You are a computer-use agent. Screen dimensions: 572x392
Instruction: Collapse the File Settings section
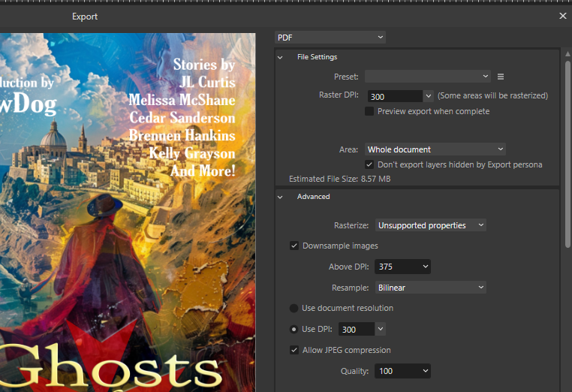pos(281,57)
